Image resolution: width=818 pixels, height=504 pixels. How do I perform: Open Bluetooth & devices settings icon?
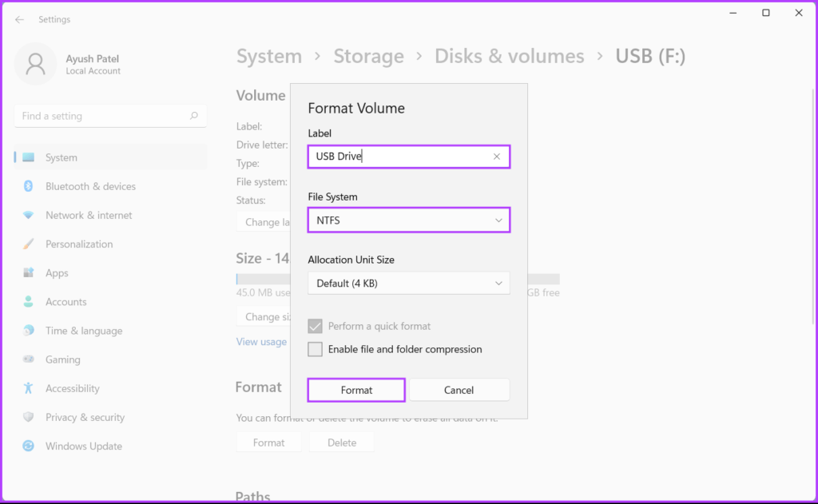tap(26, 186)
